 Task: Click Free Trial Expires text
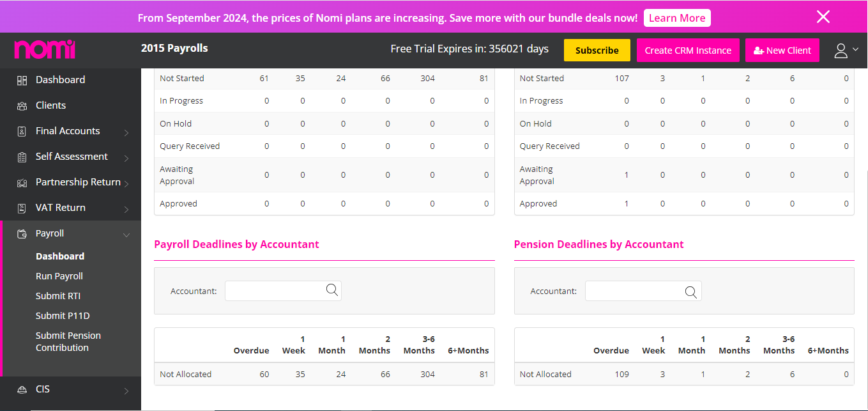pyautogui.click(x=469, y=49)
